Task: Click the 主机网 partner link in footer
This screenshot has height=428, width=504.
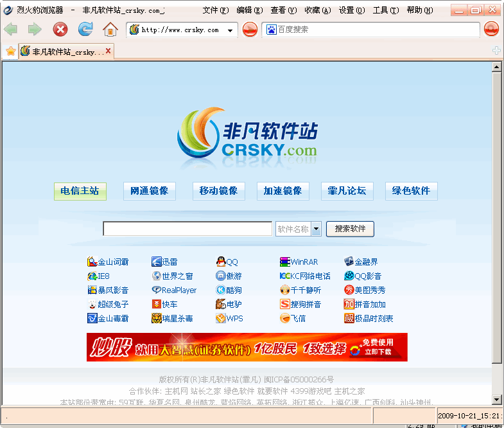Action: 176,391
